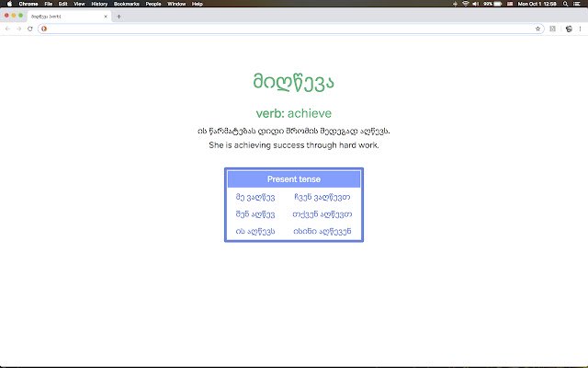The height and width of the screenshot is (368, 588).
Task: Click the cell 'ის აღწევს'
Action: (255, 231)
